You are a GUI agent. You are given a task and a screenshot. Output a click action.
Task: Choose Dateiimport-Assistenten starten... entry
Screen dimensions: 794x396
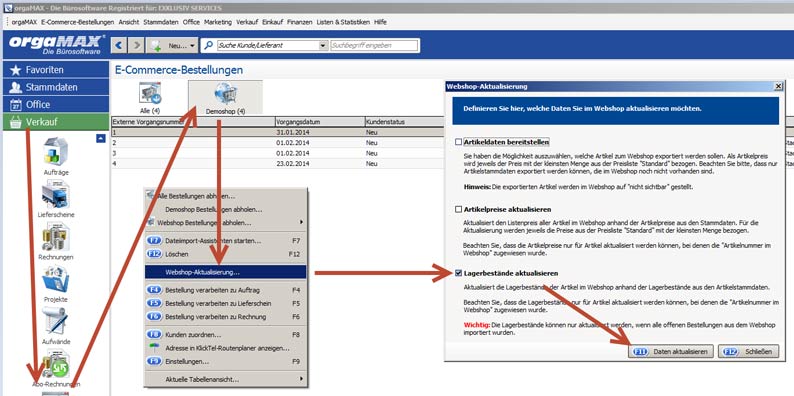click(226, 241)
